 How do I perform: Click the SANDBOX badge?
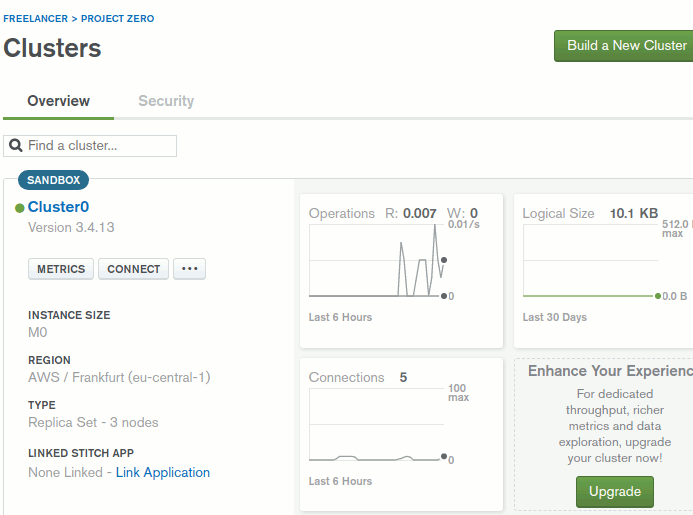coord(53,180)
